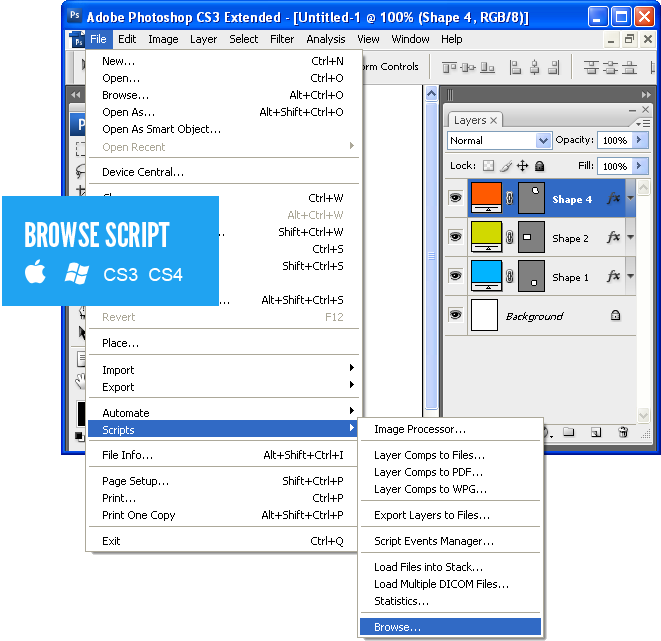
Task: Click the yellow Shape 2 color thumbnail
Action: [x=486, y=237]
